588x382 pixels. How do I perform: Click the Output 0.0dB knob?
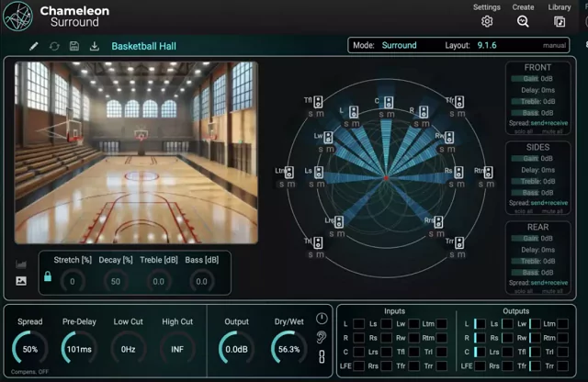tap(237, 349)
